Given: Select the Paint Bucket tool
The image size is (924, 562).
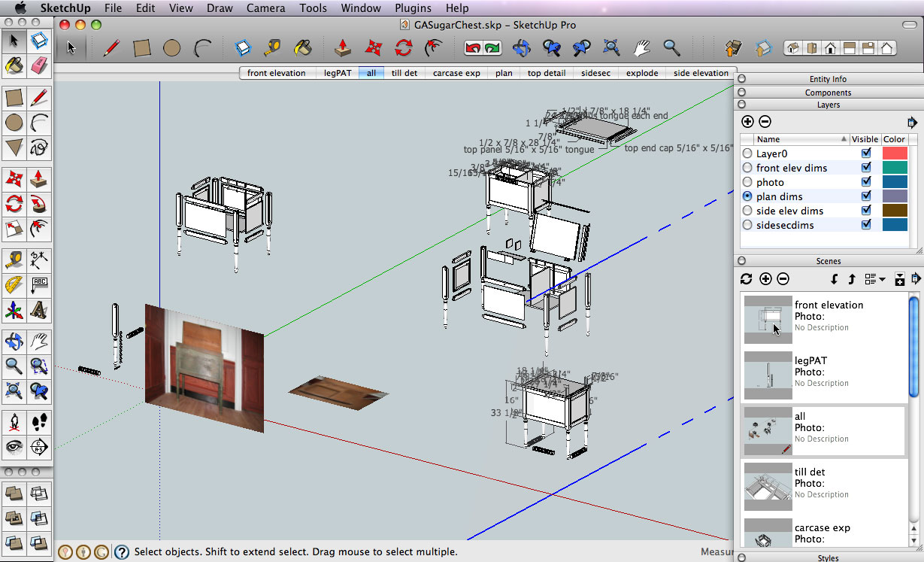Looking at the screenshot, I should [x=303, y=48].
